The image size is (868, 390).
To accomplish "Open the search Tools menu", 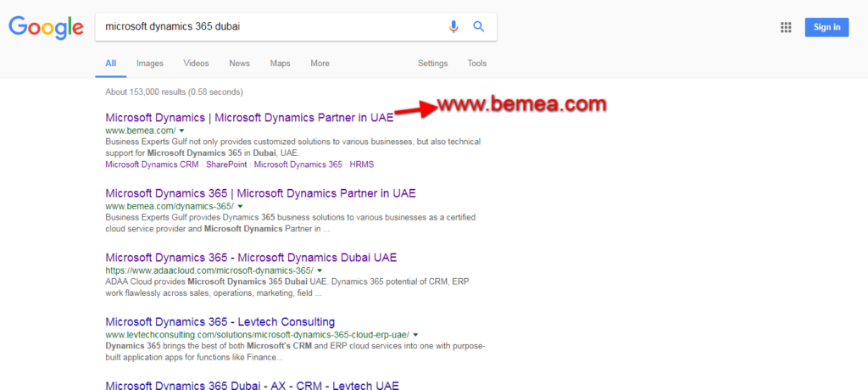I will 477,64.
